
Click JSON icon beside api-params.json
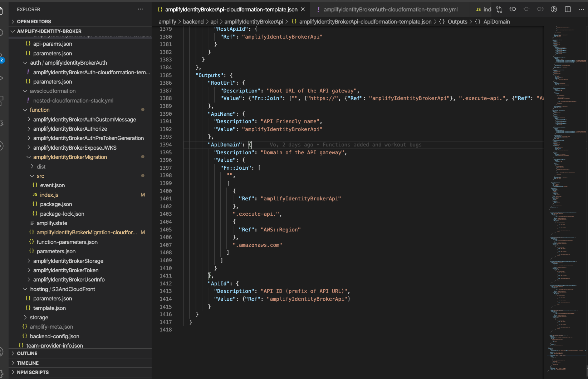click(28, 44)
